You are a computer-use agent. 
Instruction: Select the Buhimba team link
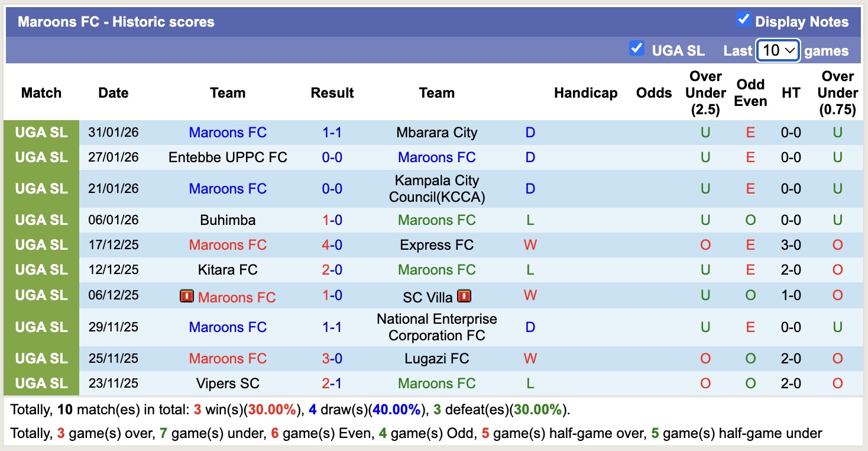228,220
